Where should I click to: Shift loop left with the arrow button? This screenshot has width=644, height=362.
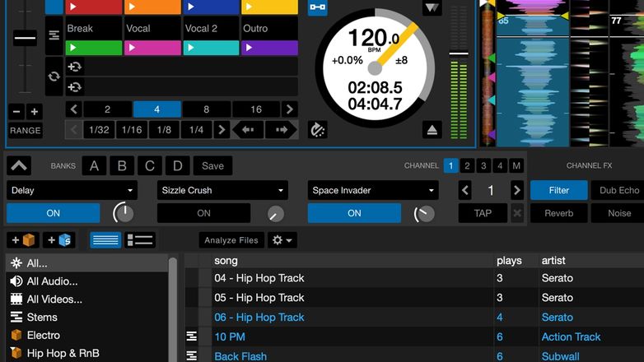click(x=248, y=130)
